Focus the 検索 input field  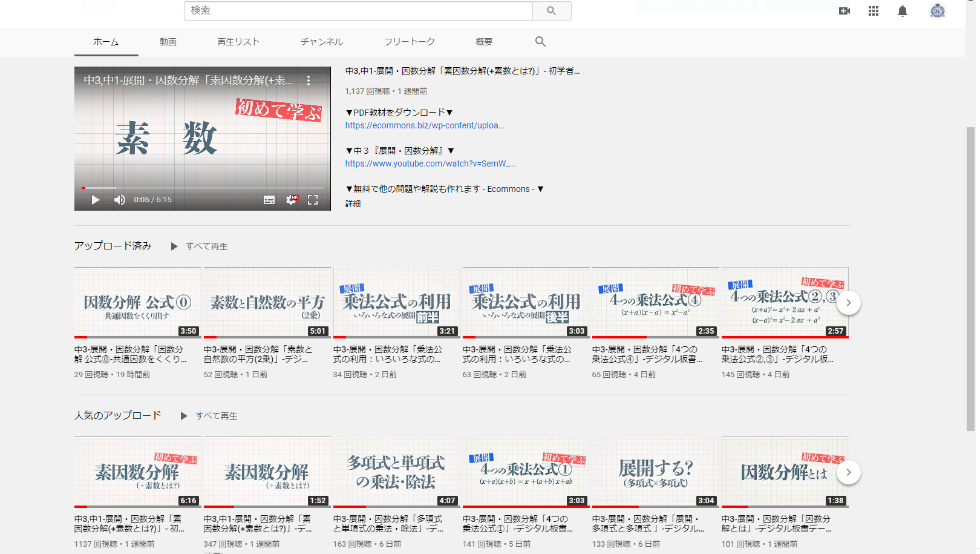pyautogui.click(x=359, y=10)
